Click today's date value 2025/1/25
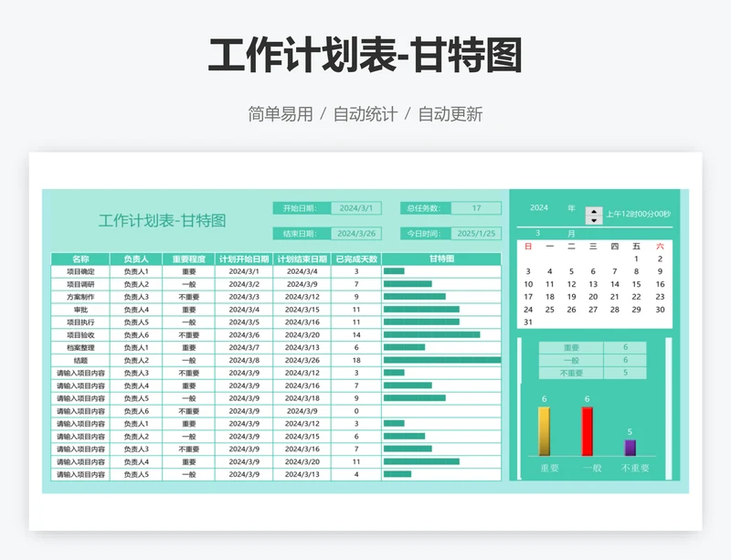Screen dimensions: 731x560 pyautogui.click(x=476, y=233)
